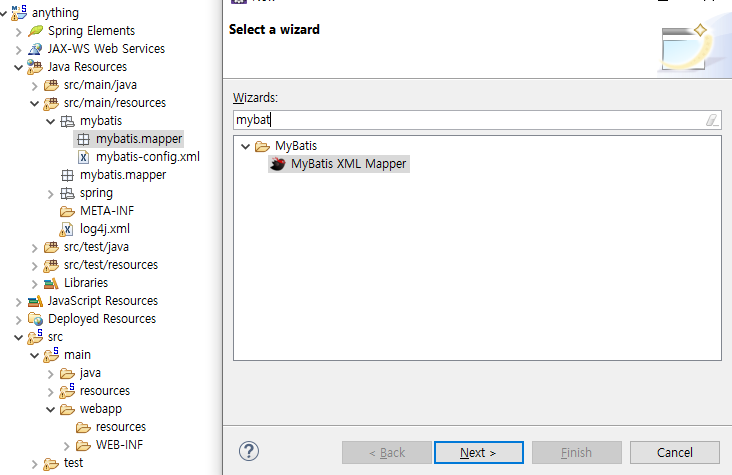Click the JAX-WS Web Services icon

[35, 49]
